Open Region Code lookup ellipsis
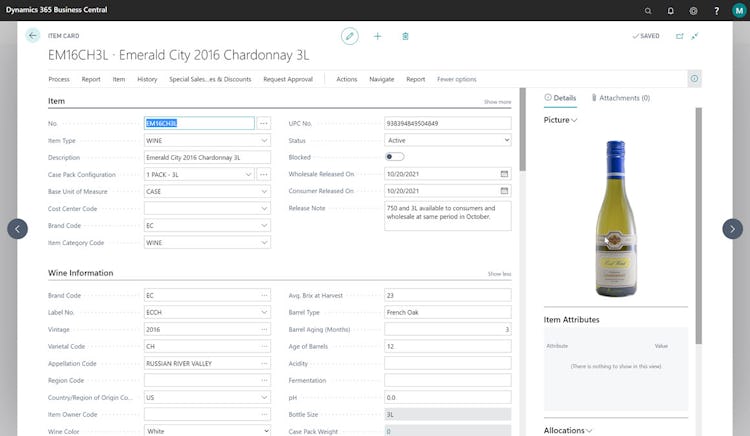Screen dimensions: 750x436 click(x=264, y=380)
